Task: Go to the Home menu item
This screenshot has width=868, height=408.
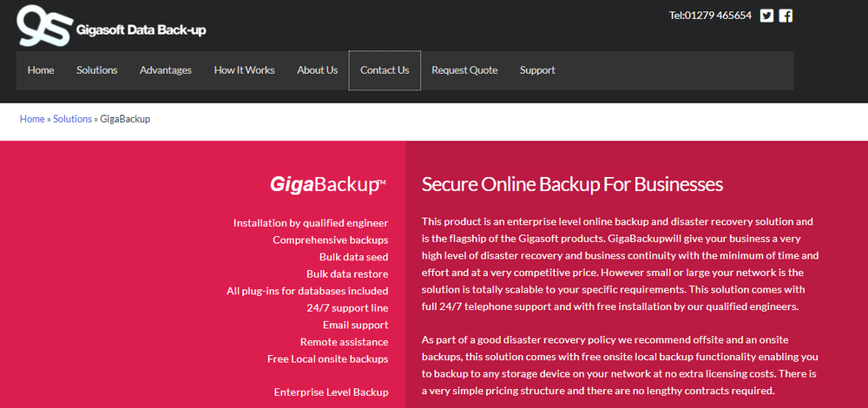Action: tap(41, 70)
